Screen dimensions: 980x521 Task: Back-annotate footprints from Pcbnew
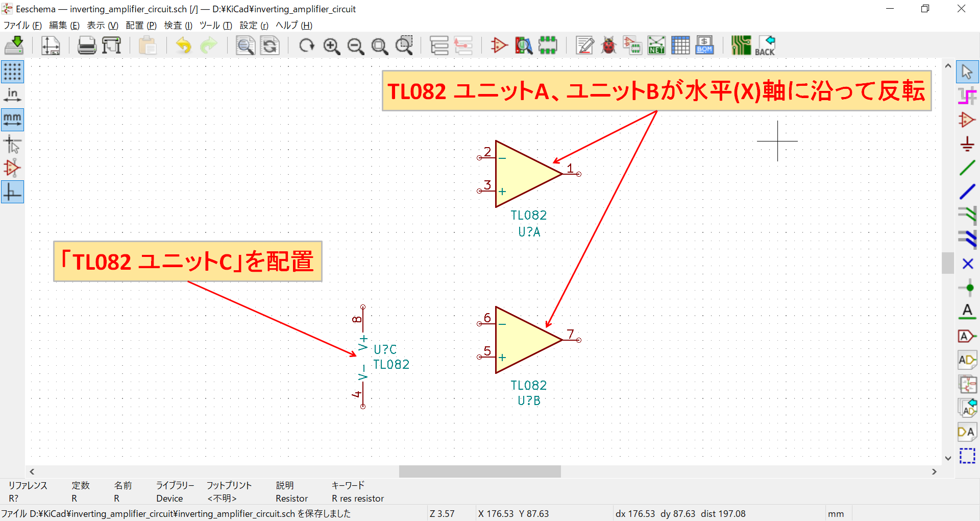pos(765,45)
